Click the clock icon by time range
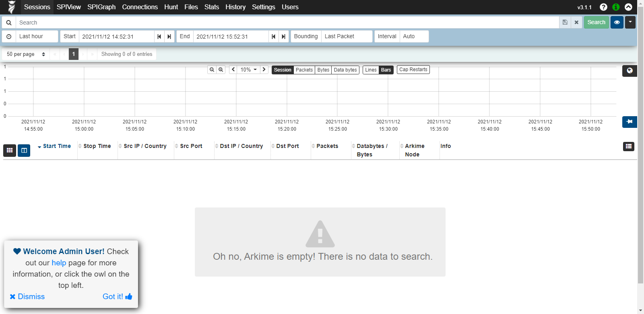Image resolution: width=644 pixels, height=314 pixels. coord(9,36)
